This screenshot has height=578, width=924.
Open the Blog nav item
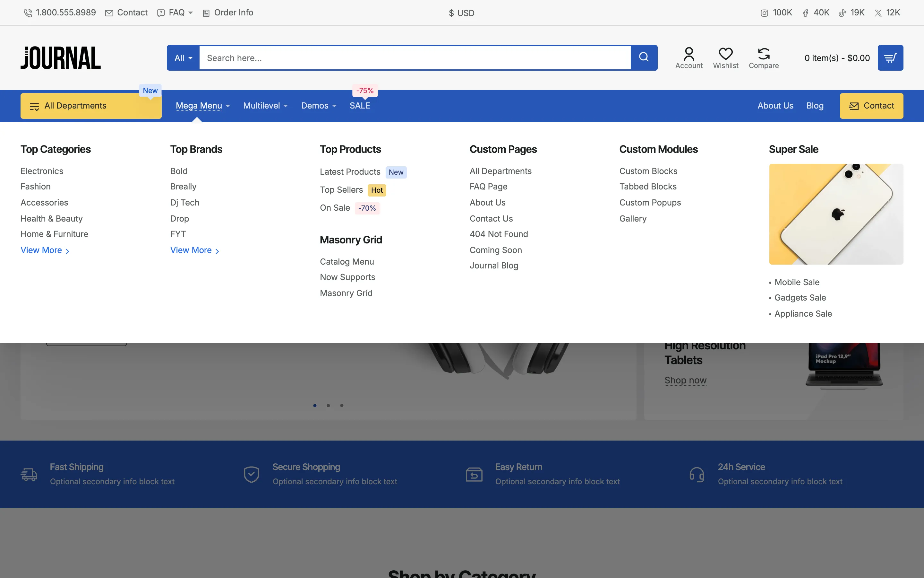pyautogui.click(x=815, y=106)
